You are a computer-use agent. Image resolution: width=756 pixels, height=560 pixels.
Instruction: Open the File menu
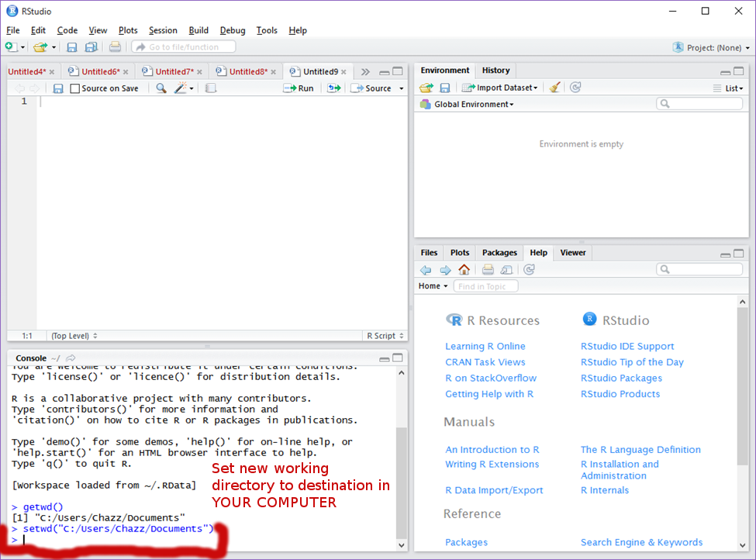[13, 30]
